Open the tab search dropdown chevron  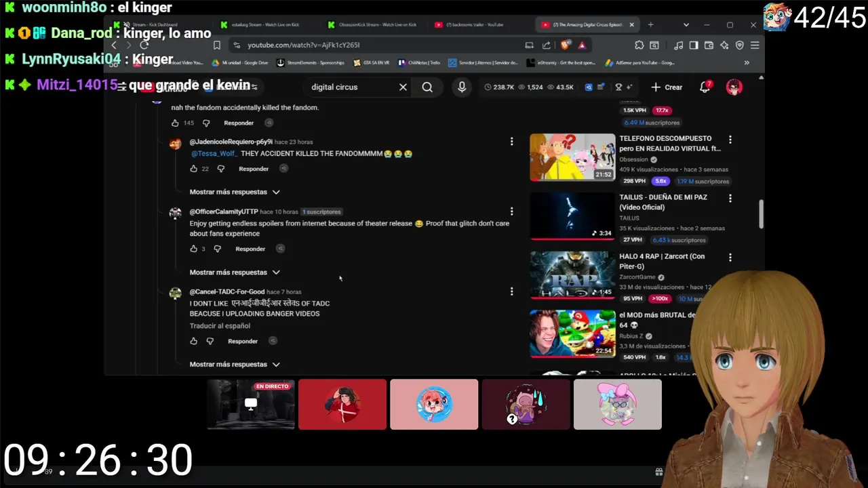pos(686,25)
